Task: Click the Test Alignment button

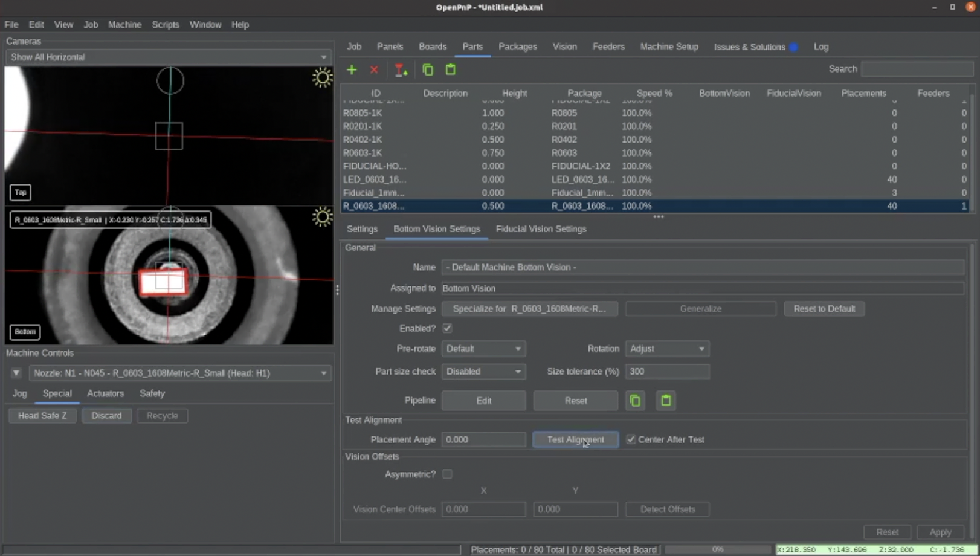Action: pyautogui.click(x=575, y=439)
